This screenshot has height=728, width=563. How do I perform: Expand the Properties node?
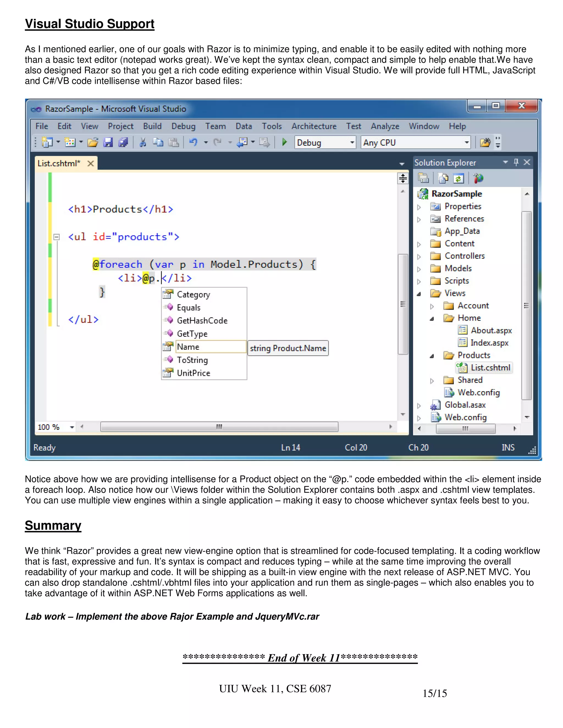point(419,207)
